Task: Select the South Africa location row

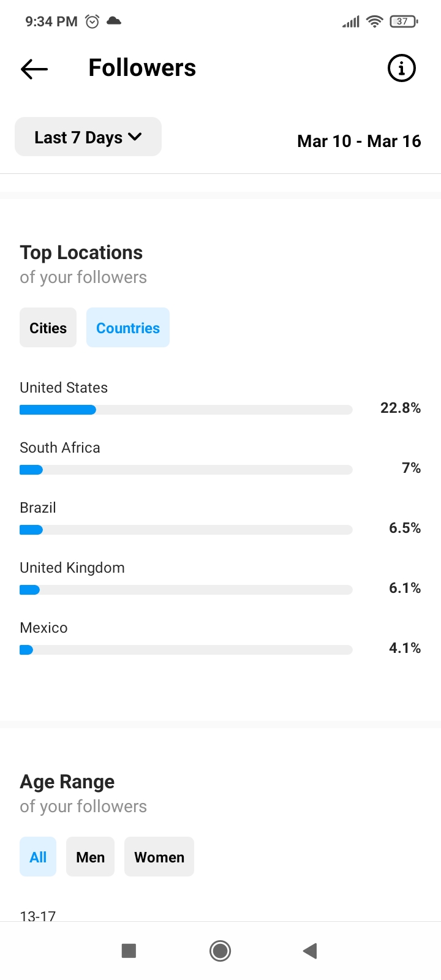Action: (x=221, y=458)
